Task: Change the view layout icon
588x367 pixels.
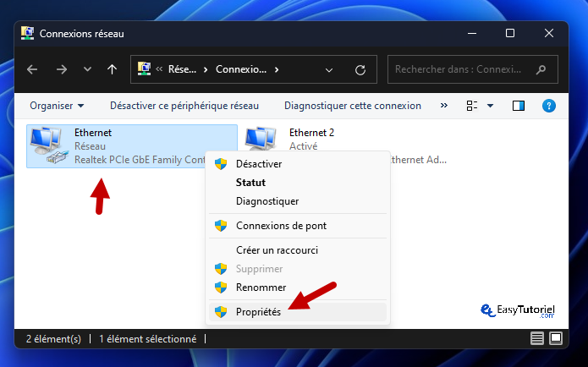Action: coord(472,106)
